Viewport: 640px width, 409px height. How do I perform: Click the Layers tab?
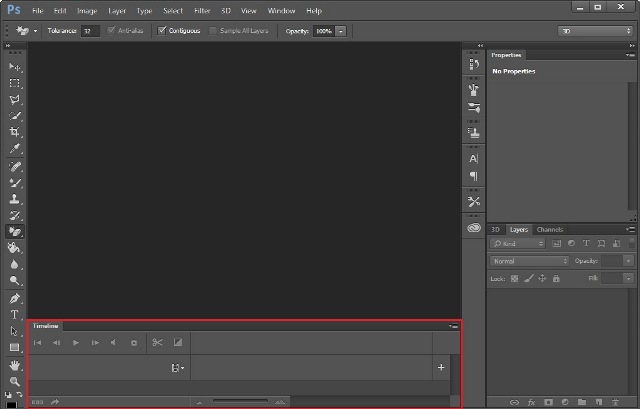tap(519, 229)
